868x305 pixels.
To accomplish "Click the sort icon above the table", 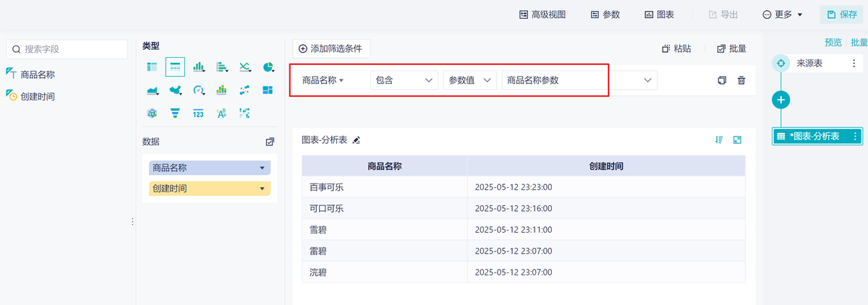I will click(x=719, y=140).
